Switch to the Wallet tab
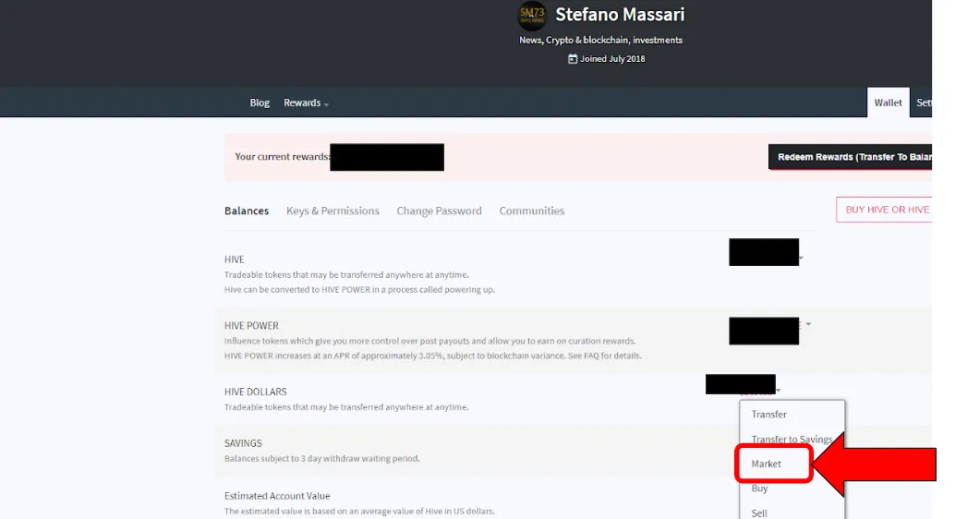980x519 pixels. pyautogui.click(x=888, y=103)
